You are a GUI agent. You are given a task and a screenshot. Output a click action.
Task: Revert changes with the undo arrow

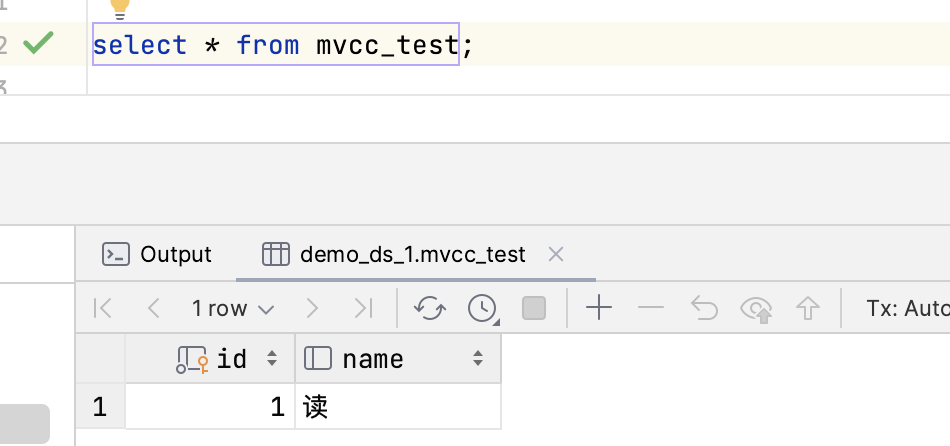(704, 308)
